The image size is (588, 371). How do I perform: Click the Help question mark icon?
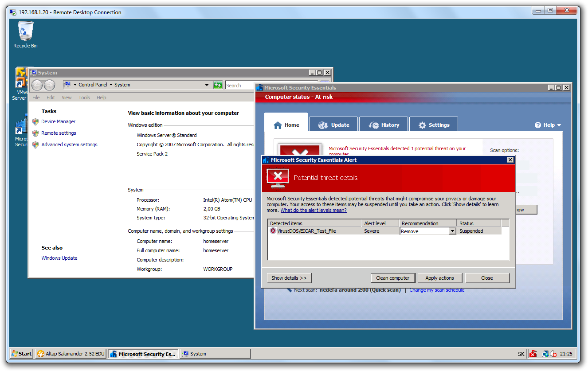(538, 125)
